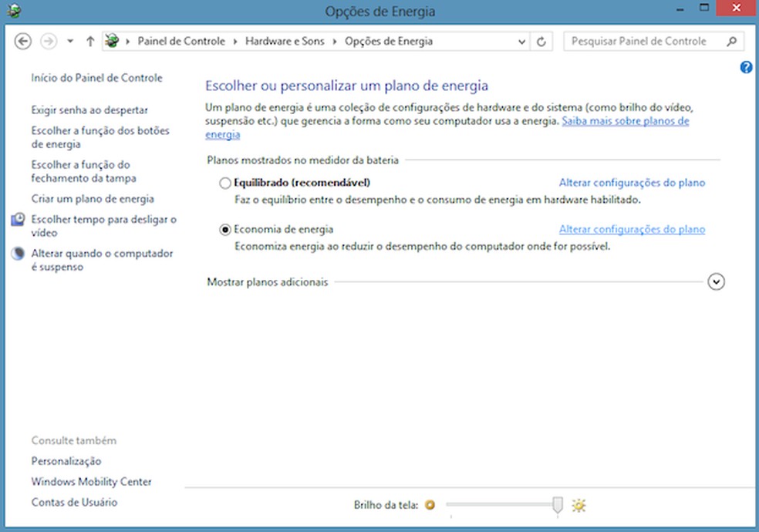The height and width of the screenshot is (532, 759).
Task: Open Início do Painel de Controle
Action: [97, 78]
